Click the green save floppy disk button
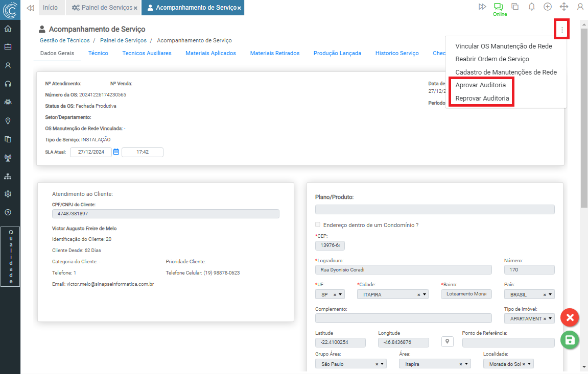The image size is (588, 374). pyautogui.click(x=570, y=340)
